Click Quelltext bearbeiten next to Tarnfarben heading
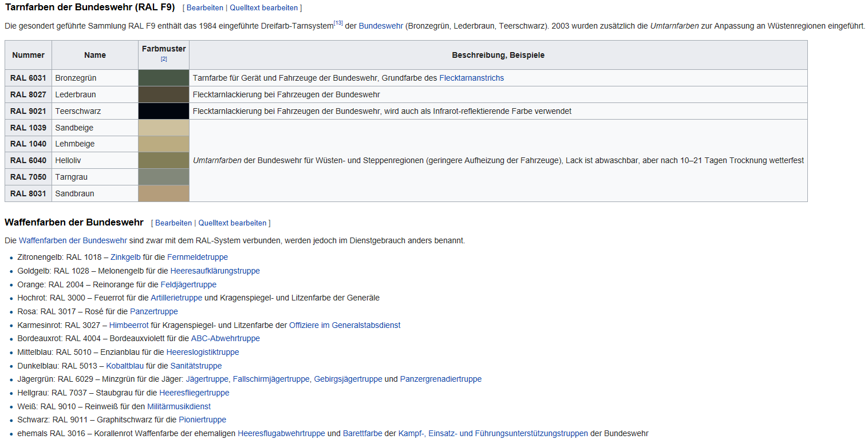The height and width of the screenshot is (447, 868). (264, 8)
